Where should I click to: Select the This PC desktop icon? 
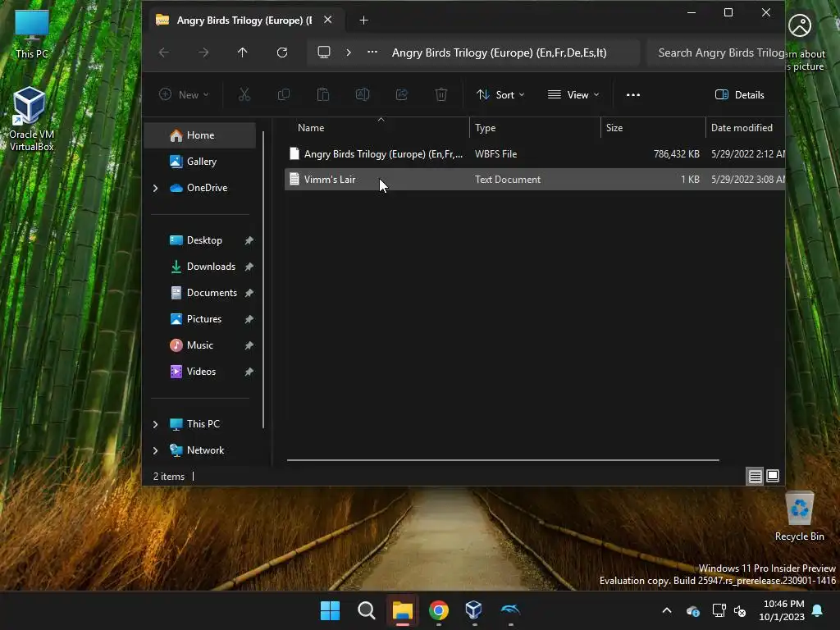click(x=32, y=34)
